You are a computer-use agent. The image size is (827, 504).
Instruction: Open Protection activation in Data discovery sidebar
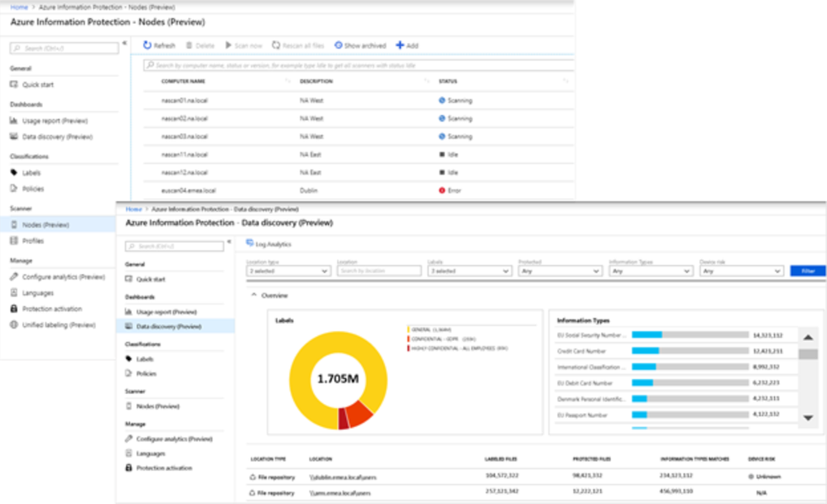point(164,468)
